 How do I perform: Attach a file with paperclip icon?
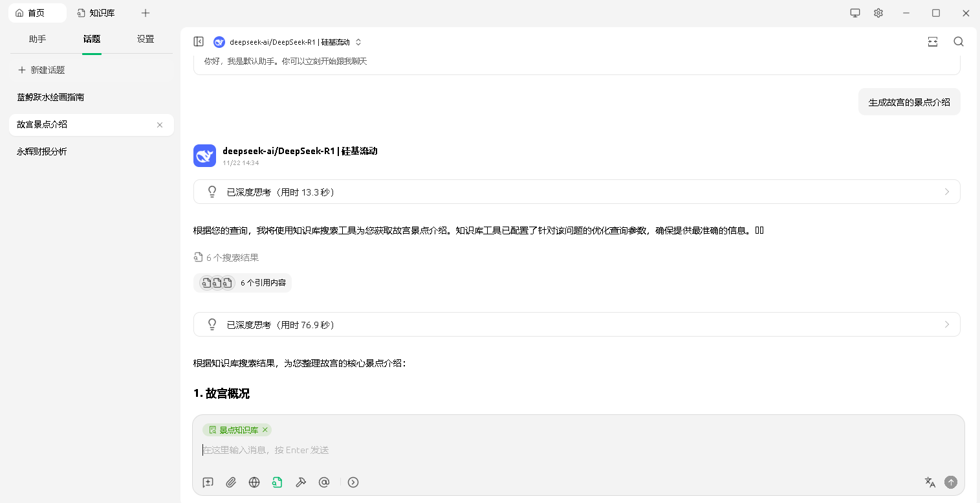231,482
